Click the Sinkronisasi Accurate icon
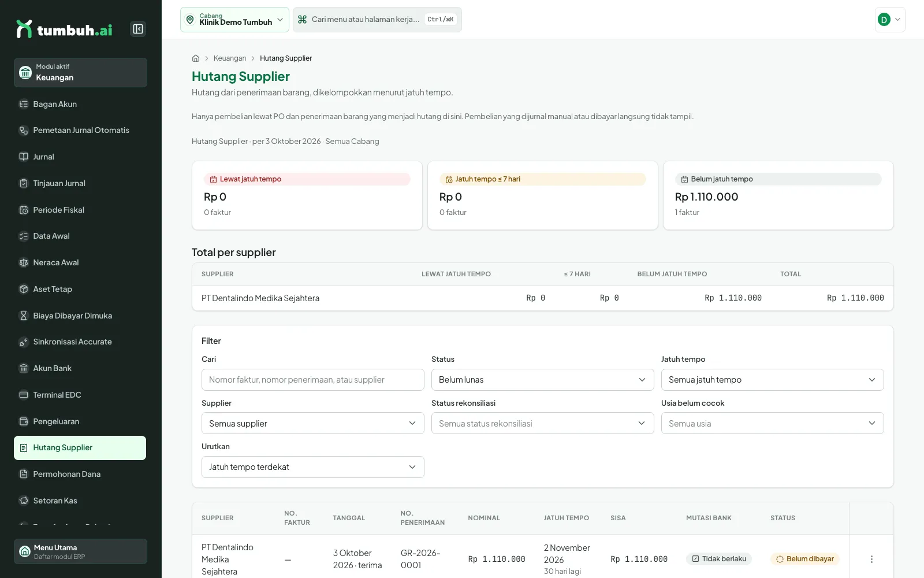The image size is (924, 578). click(24, 342)
